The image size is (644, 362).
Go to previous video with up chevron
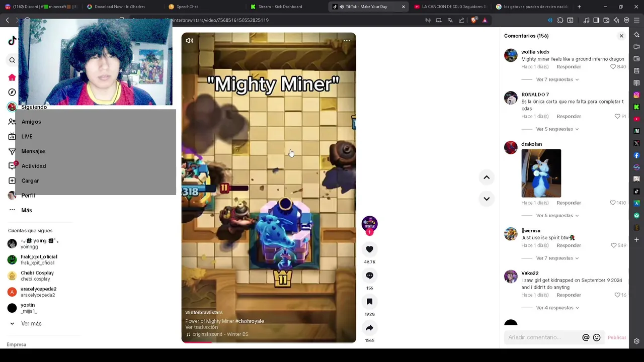[x=487, y=177]
